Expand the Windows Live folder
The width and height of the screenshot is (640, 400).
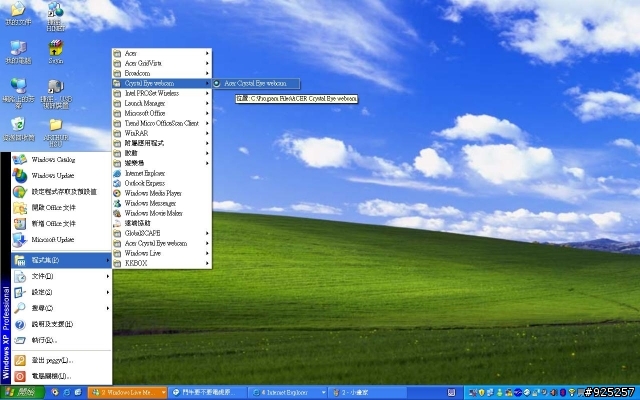pos(162,253)
